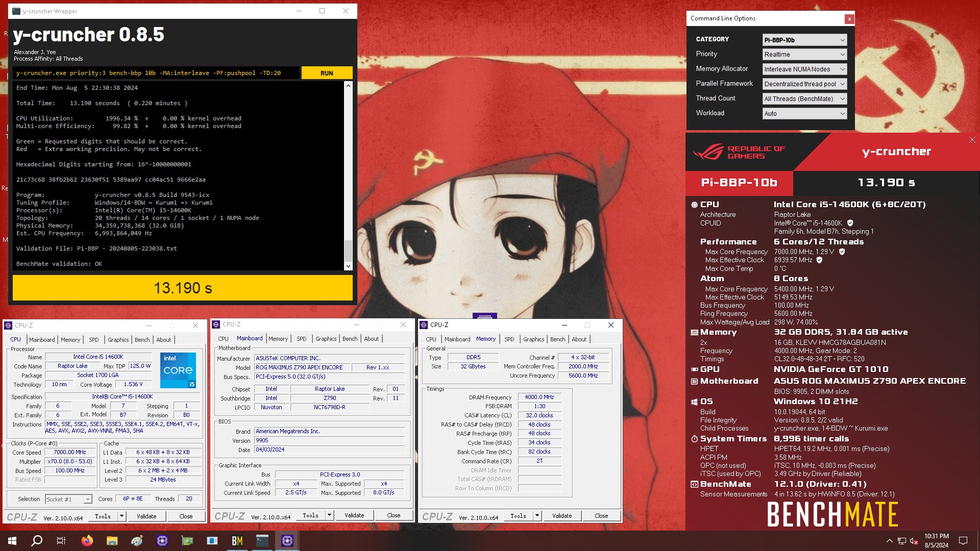Open Tools dropdown arrow in CPU-Z CPU window

(121, 516)
